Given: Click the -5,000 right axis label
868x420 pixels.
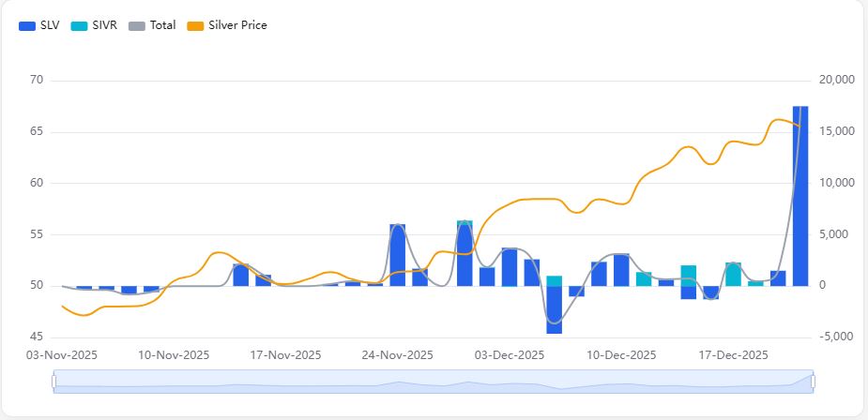Looking at the screenshot, I should [836, 337].
